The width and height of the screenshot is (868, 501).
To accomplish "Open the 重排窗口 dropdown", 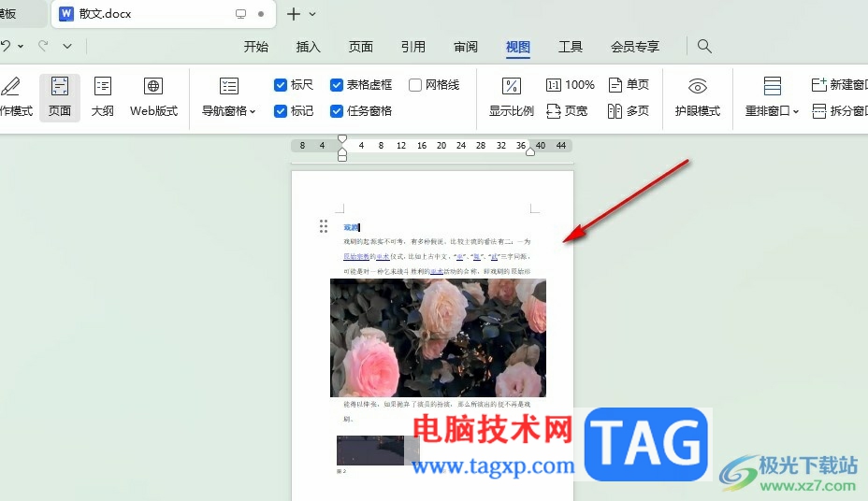I will (772, 97).
